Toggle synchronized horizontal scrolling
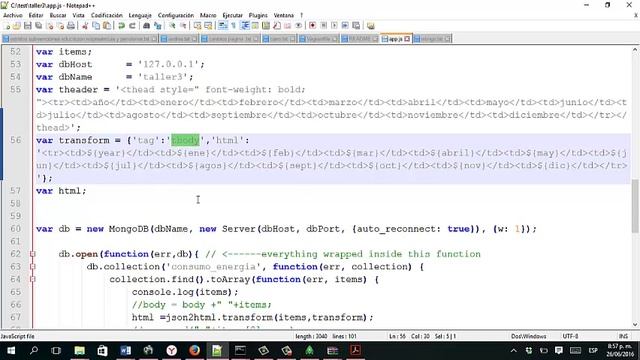The width and height of the screenshot is (640, 360). (x=208, y=26)
